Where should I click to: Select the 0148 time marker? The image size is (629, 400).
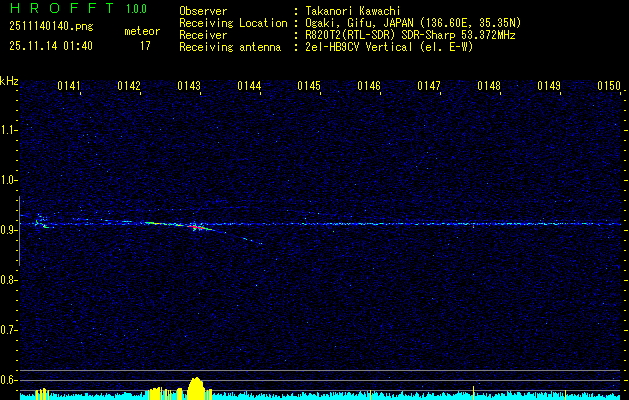[x=489, y=87]
